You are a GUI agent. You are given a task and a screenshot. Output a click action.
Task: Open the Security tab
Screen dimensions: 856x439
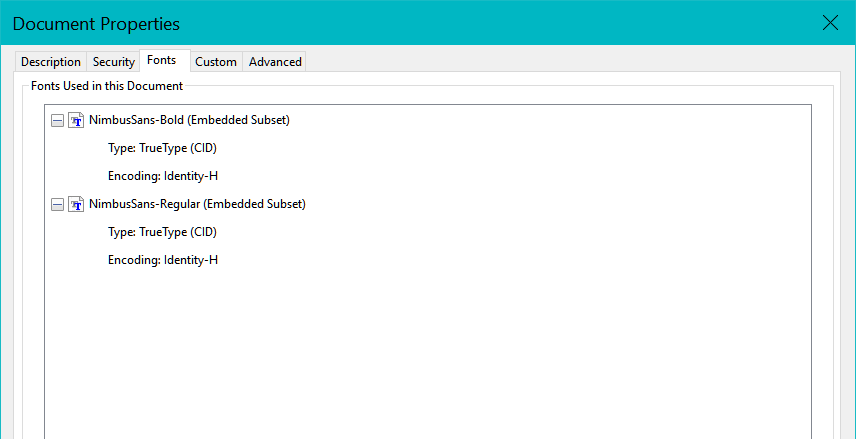pos(114,62)
